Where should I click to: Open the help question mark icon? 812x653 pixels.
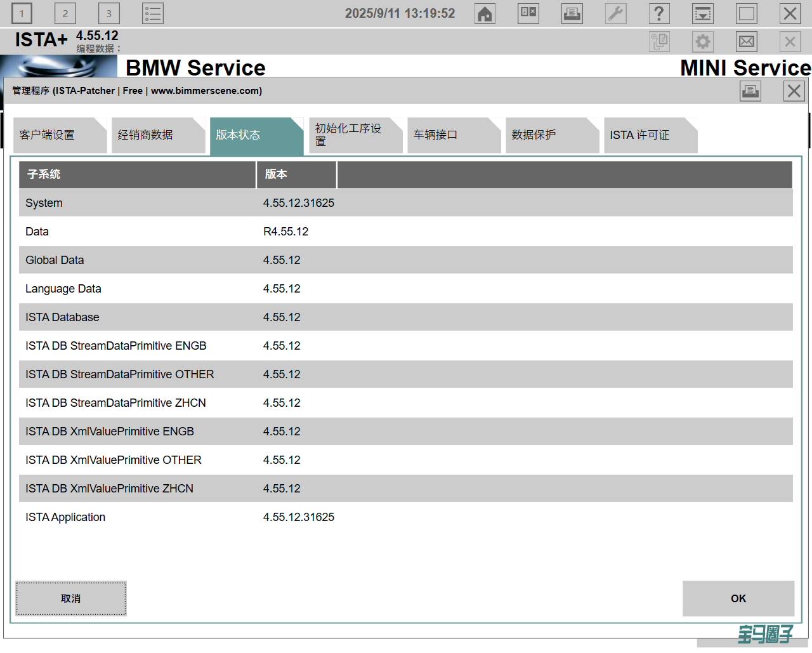659,14
